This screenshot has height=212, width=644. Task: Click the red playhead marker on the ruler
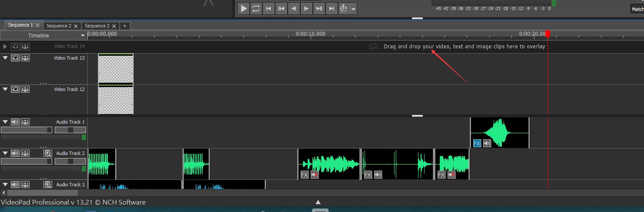coord(548,34)
